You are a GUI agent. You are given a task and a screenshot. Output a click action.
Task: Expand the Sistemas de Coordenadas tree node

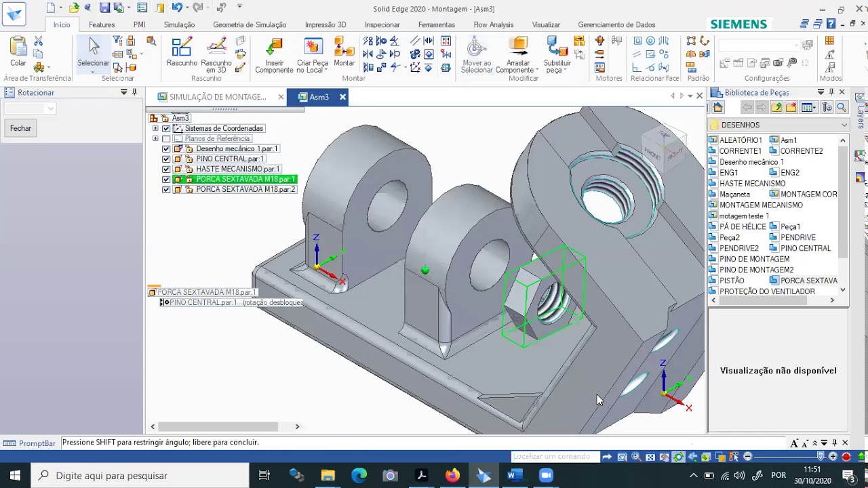(155, 128)
